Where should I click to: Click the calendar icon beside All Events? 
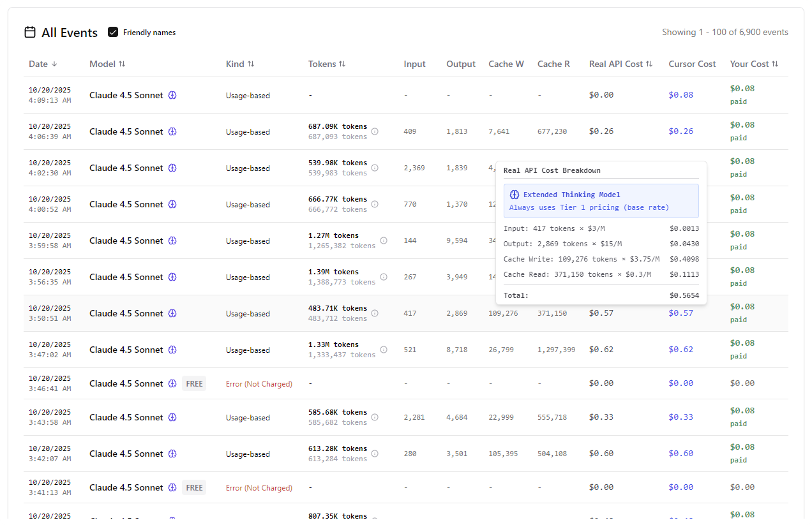(30, 33)
